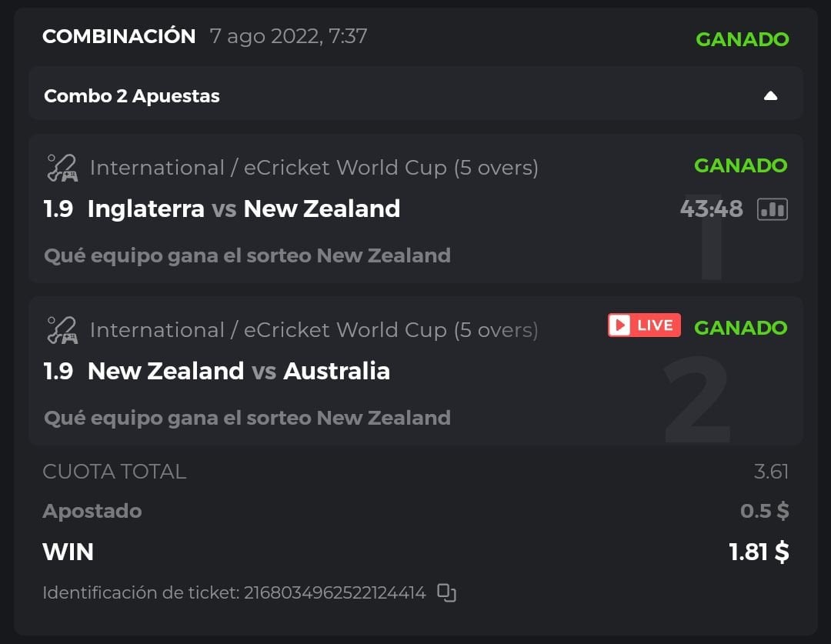Image resolution: width=831 pixels, height=644 pixels.
Task: Open Inglaterra vs New Zealand match
Action: pyautogui.click(x=243, y=209)
